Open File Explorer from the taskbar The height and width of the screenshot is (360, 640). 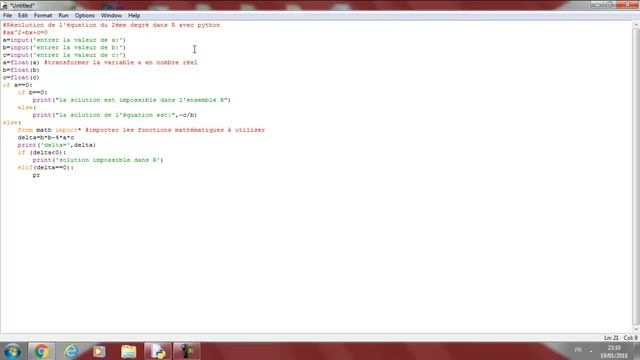tap(129, 351)
